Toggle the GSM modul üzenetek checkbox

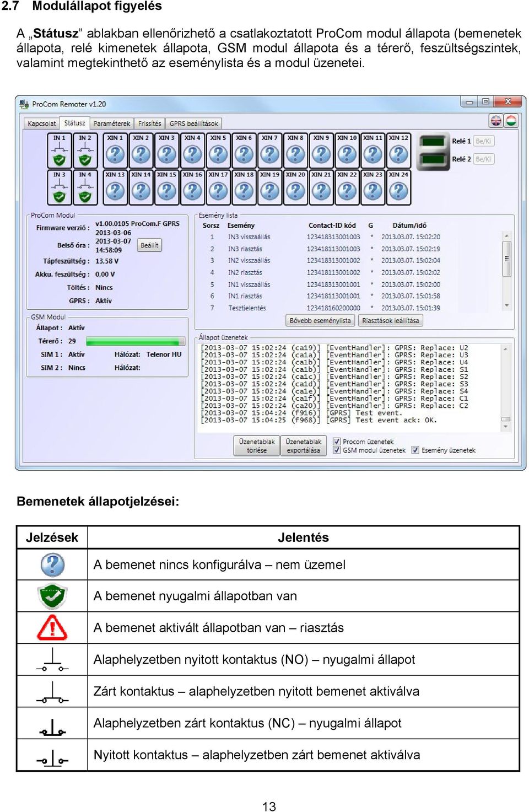point(336,450)
